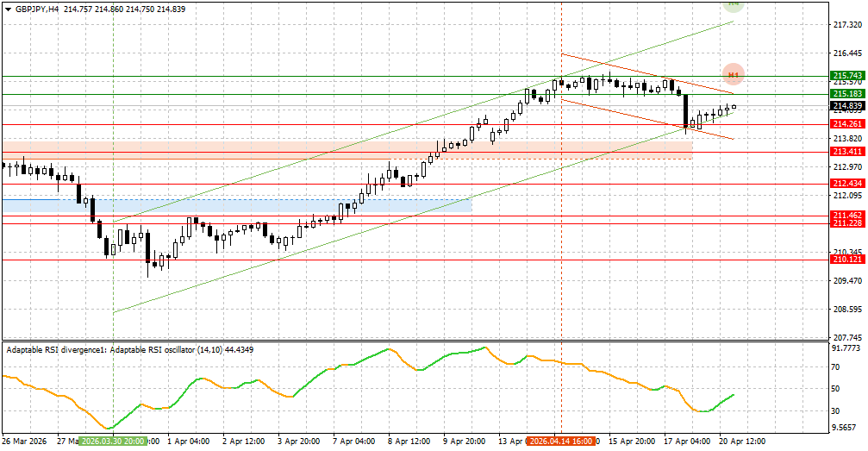
Task: Select the green H4 circle marker
Action: [733, 5]
